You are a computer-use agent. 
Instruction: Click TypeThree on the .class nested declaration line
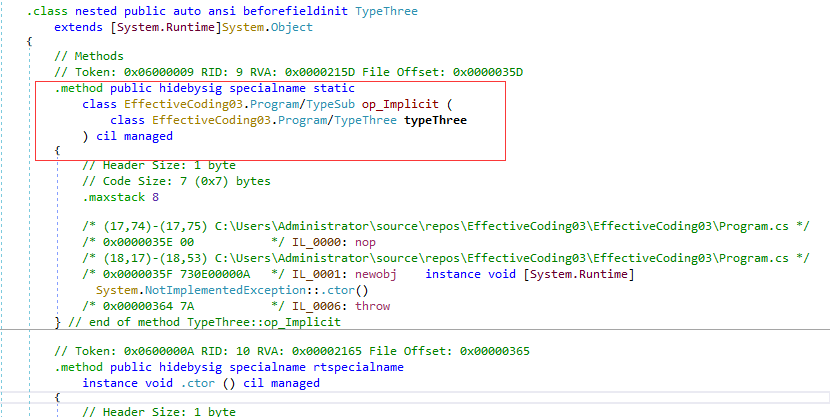coord(386,11)
